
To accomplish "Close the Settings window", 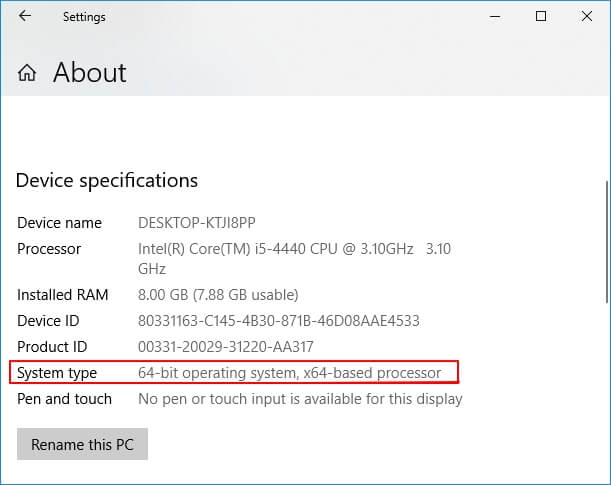I will coord(588,17).
